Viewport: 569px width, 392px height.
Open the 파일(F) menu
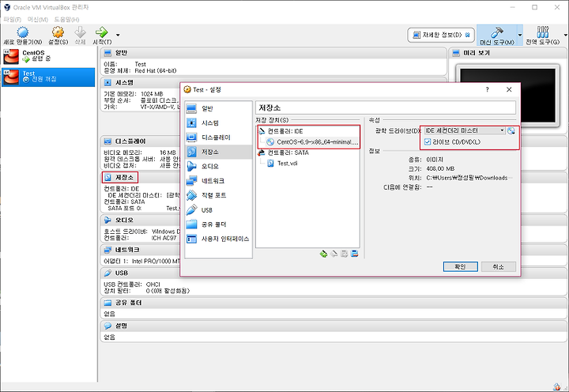pyautogui.click(x=13, y=19)
